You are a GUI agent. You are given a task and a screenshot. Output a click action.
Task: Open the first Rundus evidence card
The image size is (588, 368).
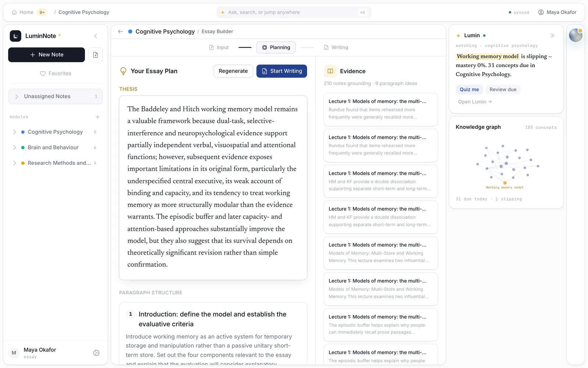tap(381, 110)
